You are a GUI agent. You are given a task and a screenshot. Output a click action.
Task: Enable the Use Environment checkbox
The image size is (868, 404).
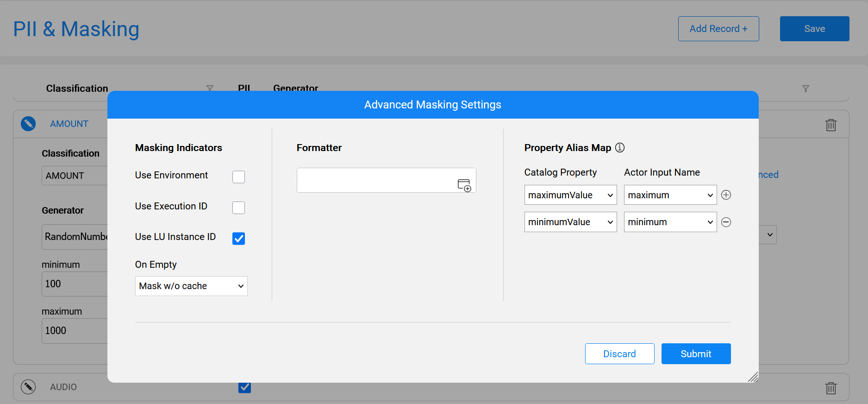click(x=238, y=177)
